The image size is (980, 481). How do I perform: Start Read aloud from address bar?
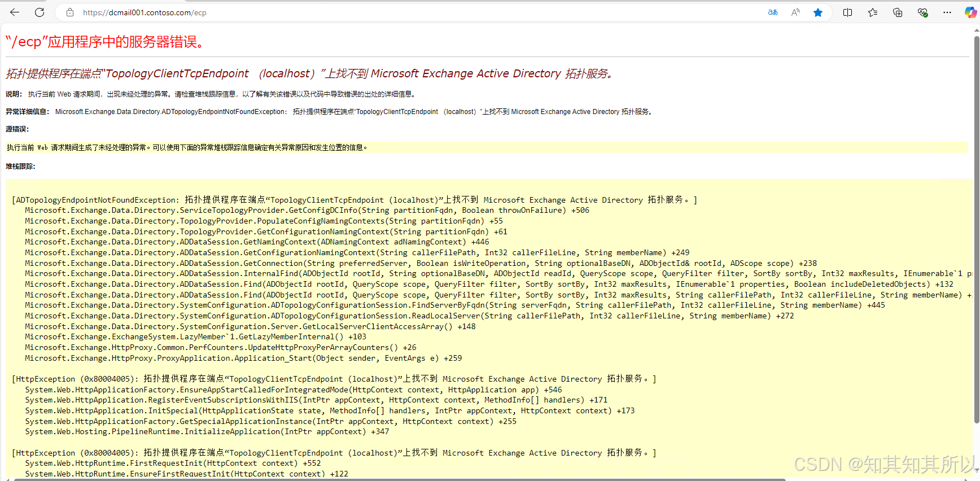795,12
